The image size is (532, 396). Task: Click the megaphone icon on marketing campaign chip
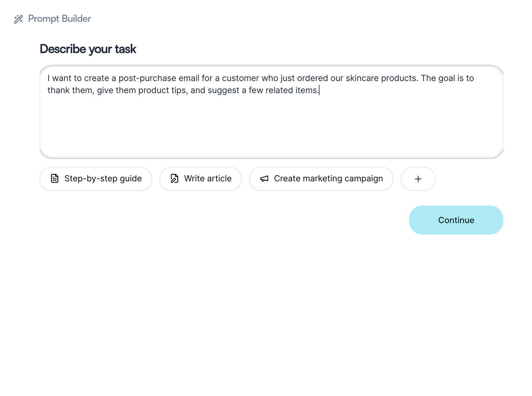[x=264, y=179]
